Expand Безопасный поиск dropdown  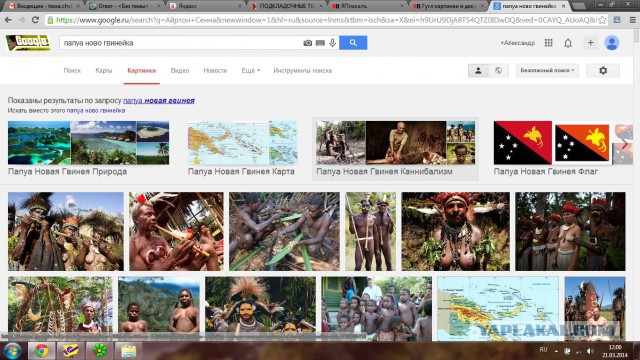547,71
